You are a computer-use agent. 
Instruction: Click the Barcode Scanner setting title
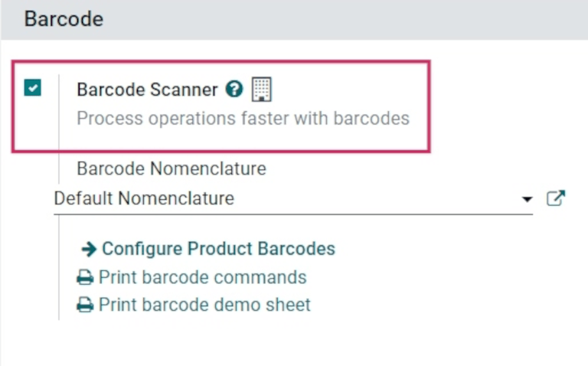[147, 90]
